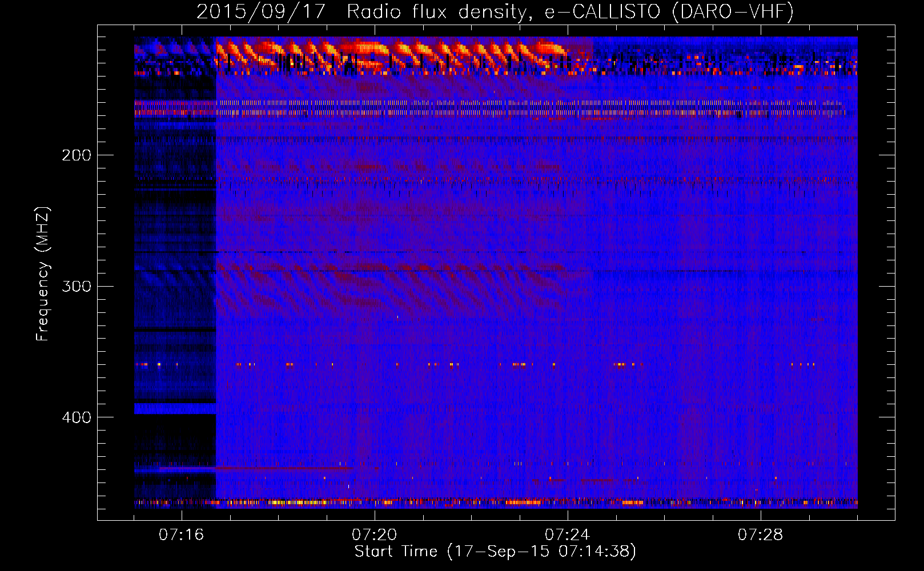Click the 07:20 time tick label
This screenshot has width=924, height=571.
(375, 535)
